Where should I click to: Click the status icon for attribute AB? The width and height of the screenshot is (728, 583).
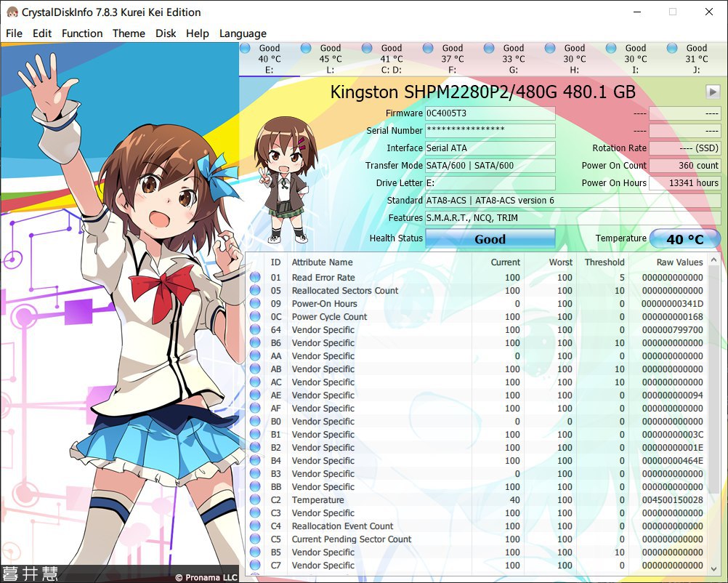coord(255,369)
